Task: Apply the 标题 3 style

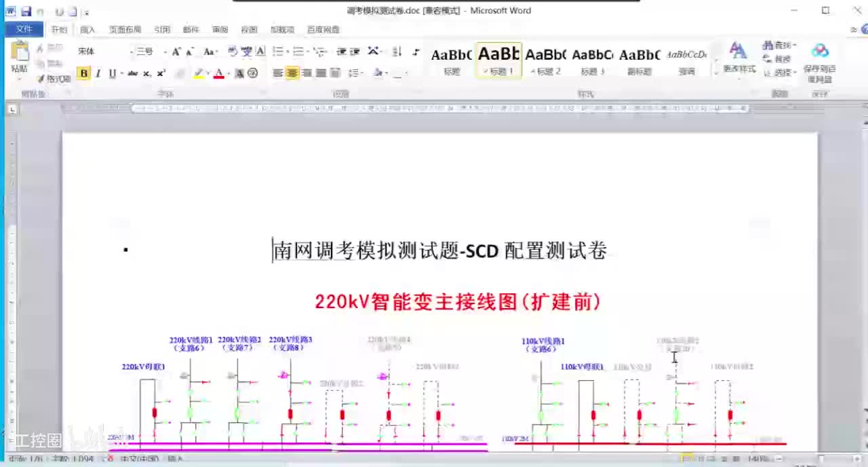Action: click(593, 61)
